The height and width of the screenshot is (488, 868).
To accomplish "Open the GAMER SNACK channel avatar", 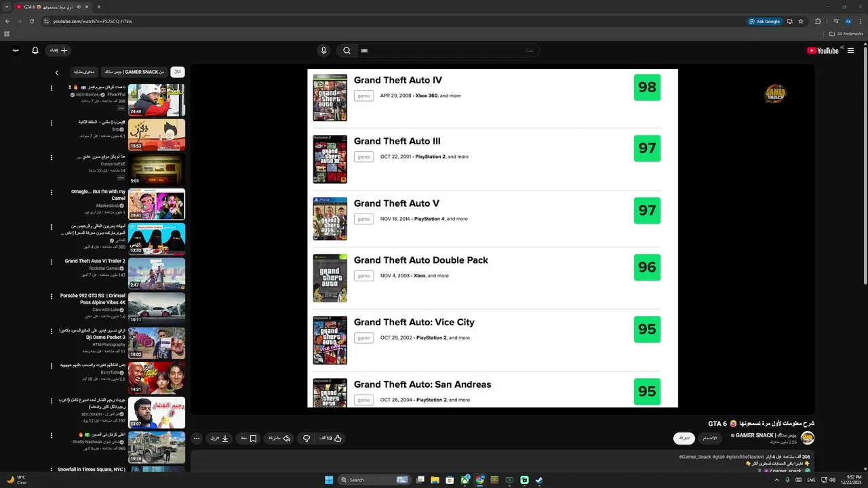I will pos(808,438).
